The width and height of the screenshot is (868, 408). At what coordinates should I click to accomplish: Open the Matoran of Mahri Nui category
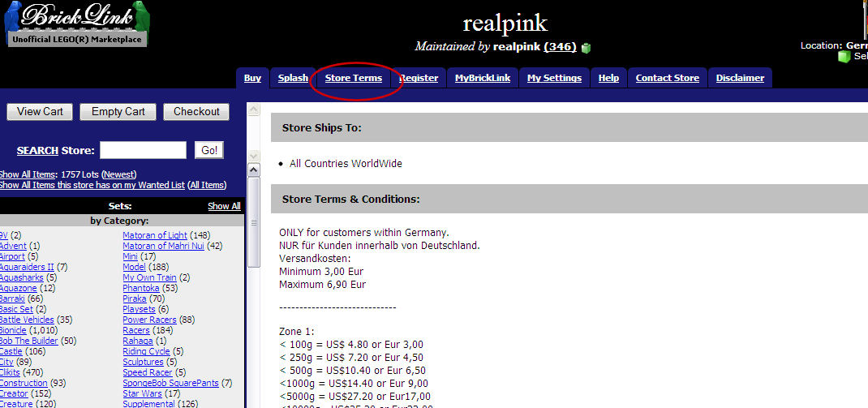(163, 246)
